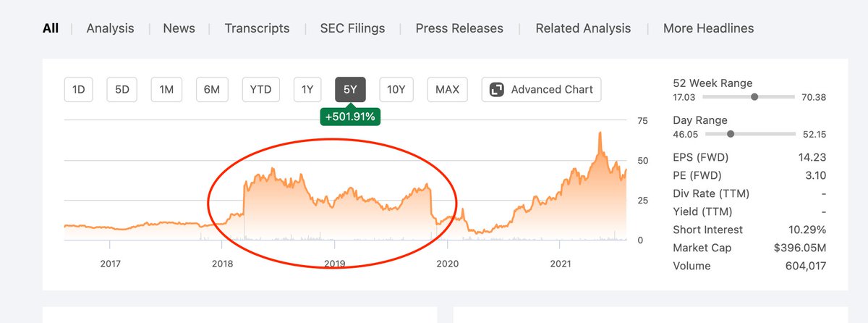Open the All headlines tab
This screenshot has height=323, width=868.
pos(51,28)
